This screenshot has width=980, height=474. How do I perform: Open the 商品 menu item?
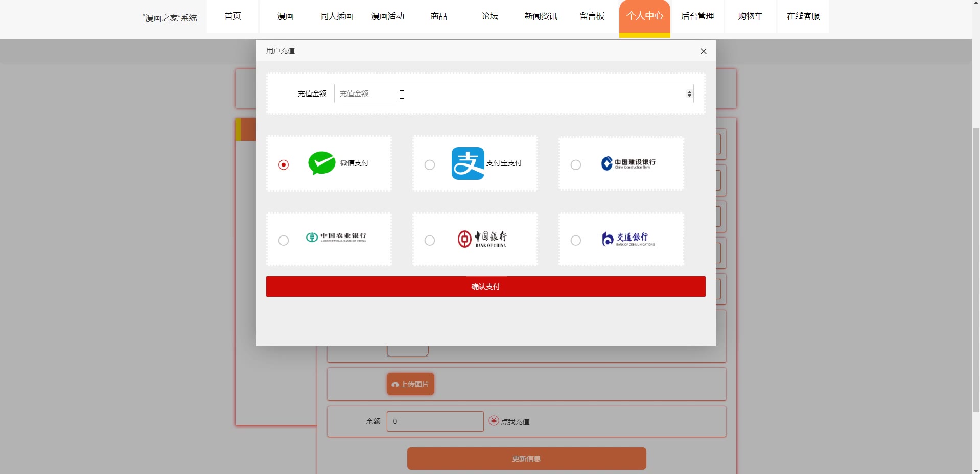click(439, 16)
